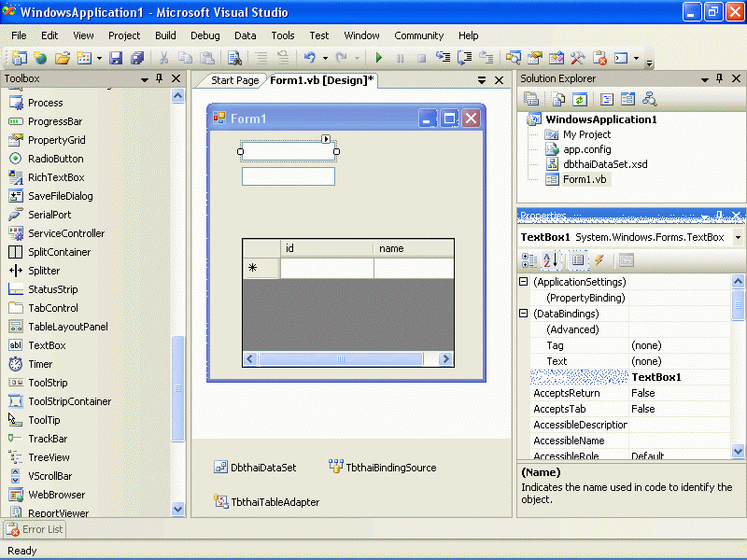Click the Open File toolbar icon
The width and height of the screenshot is (747, 560).
click(x=62, y=58)
